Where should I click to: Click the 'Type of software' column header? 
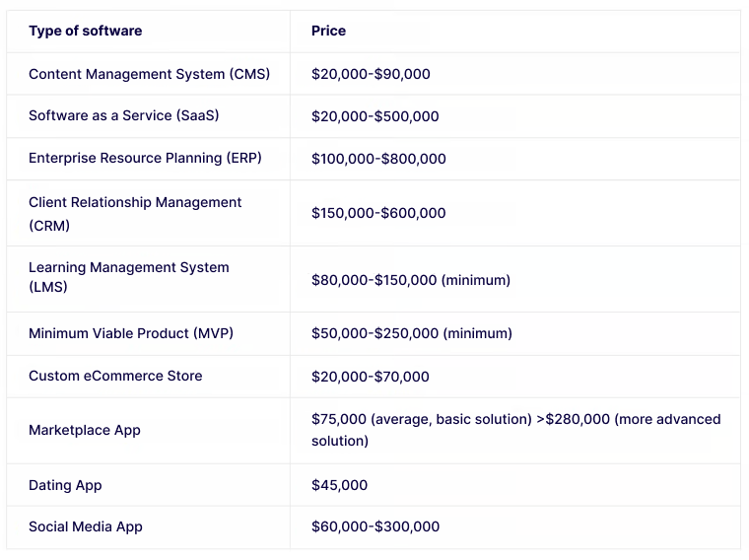pyautogui.click(x=85, y=31)
